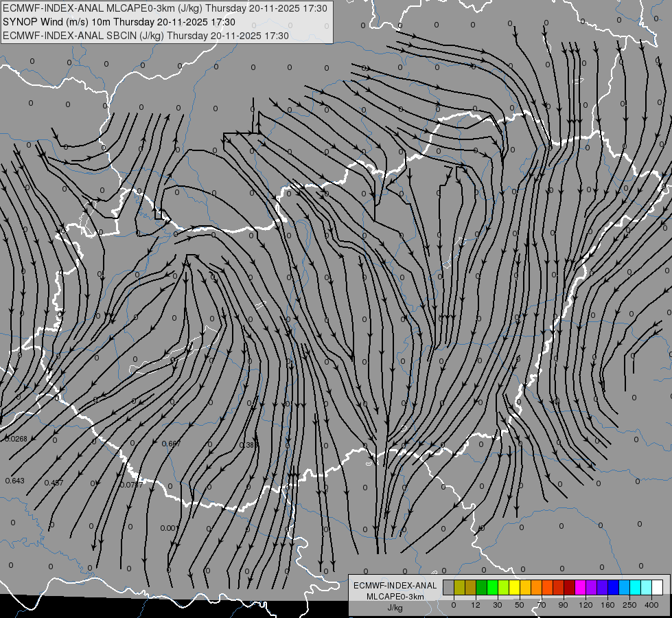Click the legend tick label 30

498,605
